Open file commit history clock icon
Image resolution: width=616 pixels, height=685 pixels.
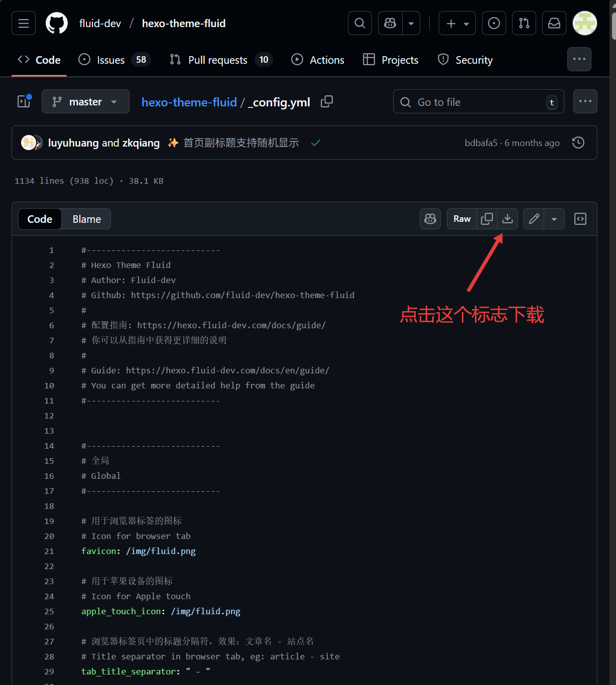click(x=578, y=143)
